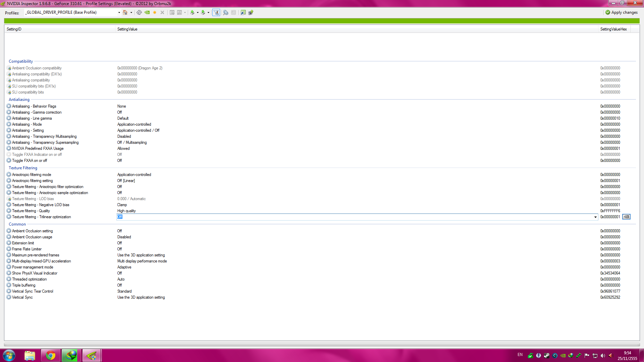Click the gear icon for Antialiasing - Mode
The image size is (644, 362).
click(x=9, y=124)
